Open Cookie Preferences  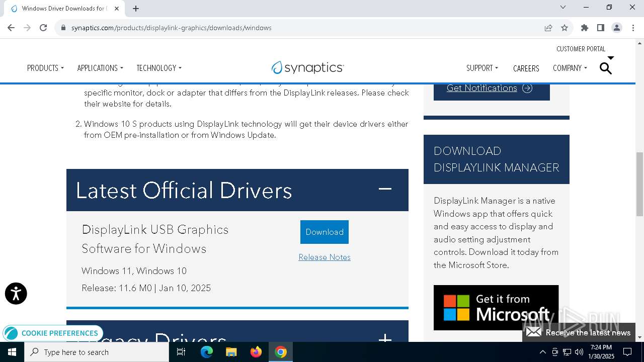53,333
